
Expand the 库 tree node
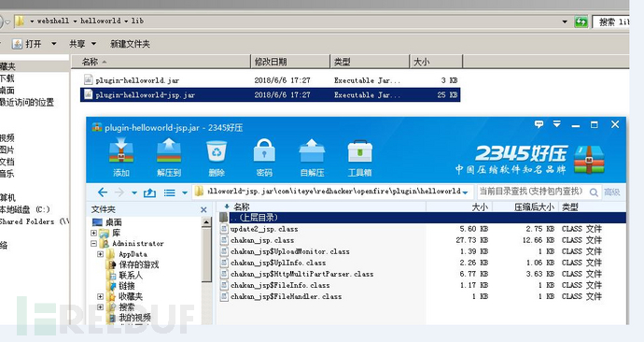[x=93, y=233]
